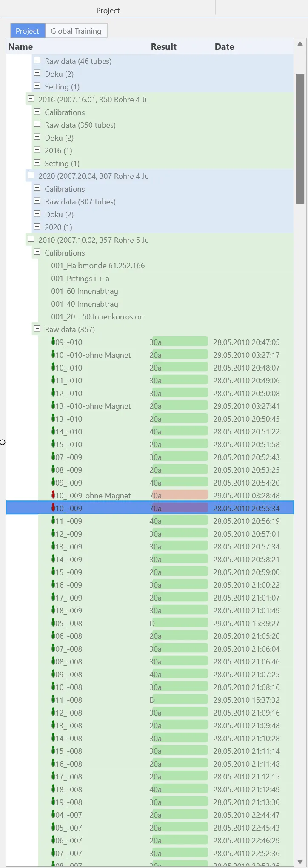The image size is (308, 868).
Task: Collapse the 2010 project node
Action: [31, 239]
